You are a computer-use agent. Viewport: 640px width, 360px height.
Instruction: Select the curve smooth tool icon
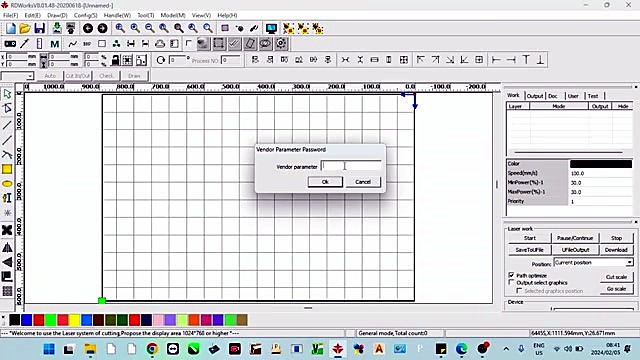(73, 44)
